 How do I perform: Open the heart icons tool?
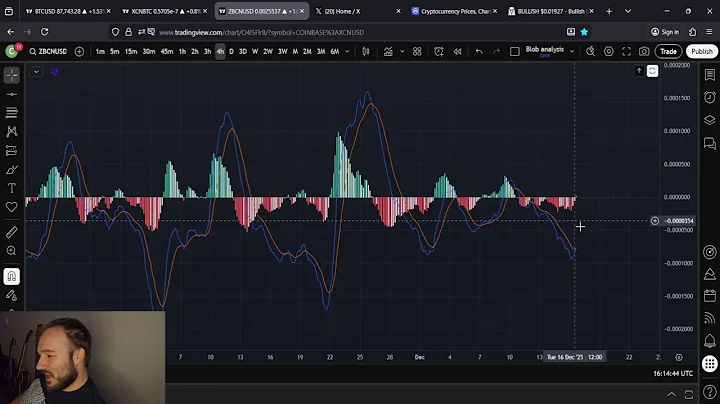coord(12,207)
